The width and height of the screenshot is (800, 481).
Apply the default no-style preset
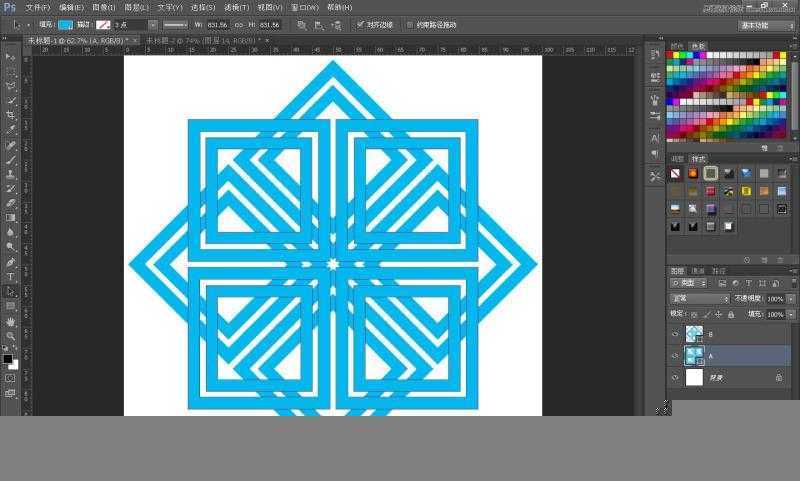point(675,173)
